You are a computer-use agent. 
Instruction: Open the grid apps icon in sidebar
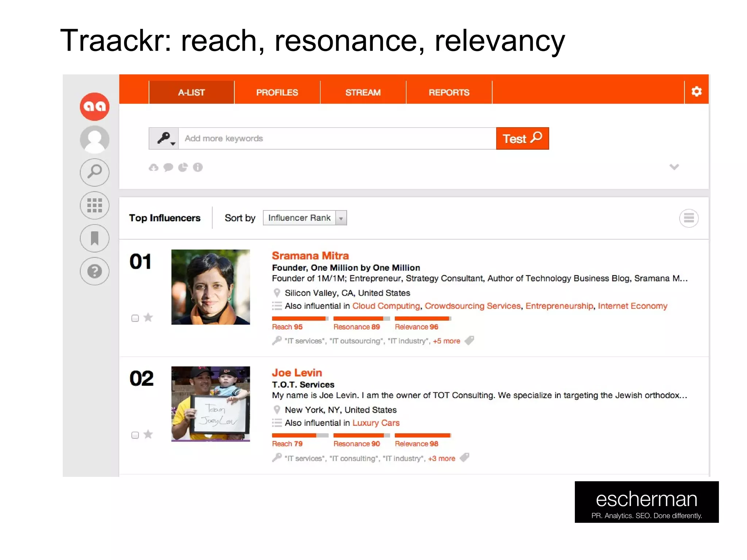94,205
